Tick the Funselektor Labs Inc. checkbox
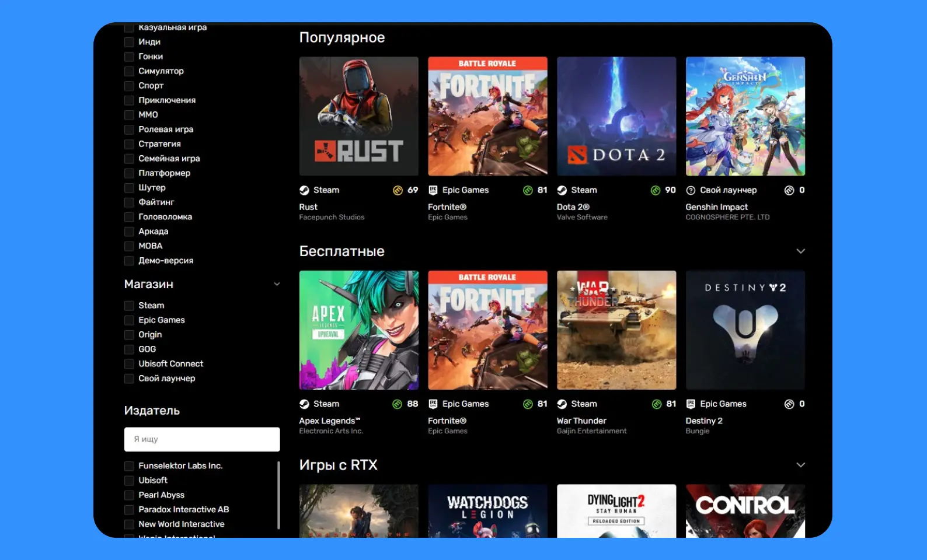927x560 pixels. point(130,466)
